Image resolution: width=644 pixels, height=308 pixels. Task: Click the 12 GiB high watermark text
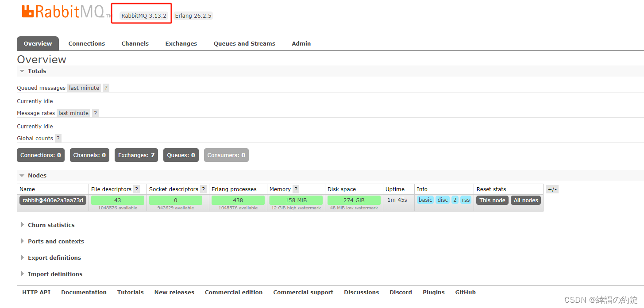(296, 208)
